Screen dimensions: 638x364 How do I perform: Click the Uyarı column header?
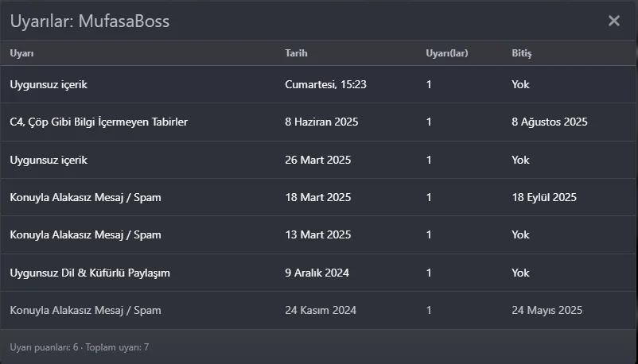[21, 53]
